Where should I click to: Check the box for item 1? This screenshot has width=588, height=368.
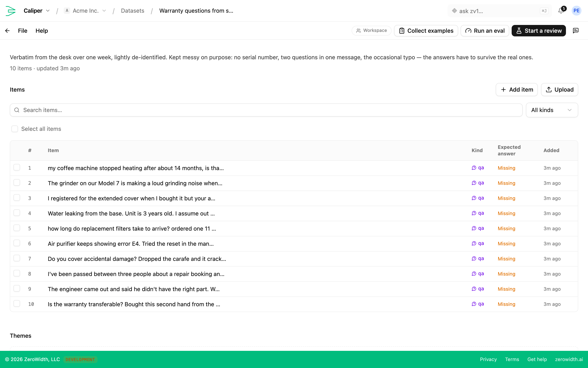tap(17, 167)
